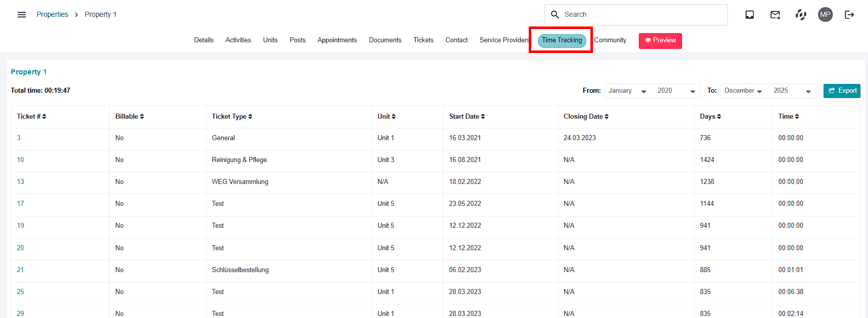This screenshot has height=318, width=868.
Task: Click Property 1 in the breadcrumb
Action: pos(100,15)
